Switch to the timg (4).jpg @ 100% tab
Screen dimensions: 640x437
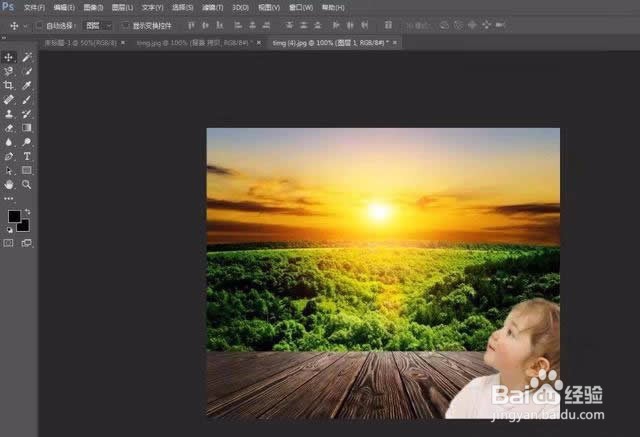tap(329, 43)
